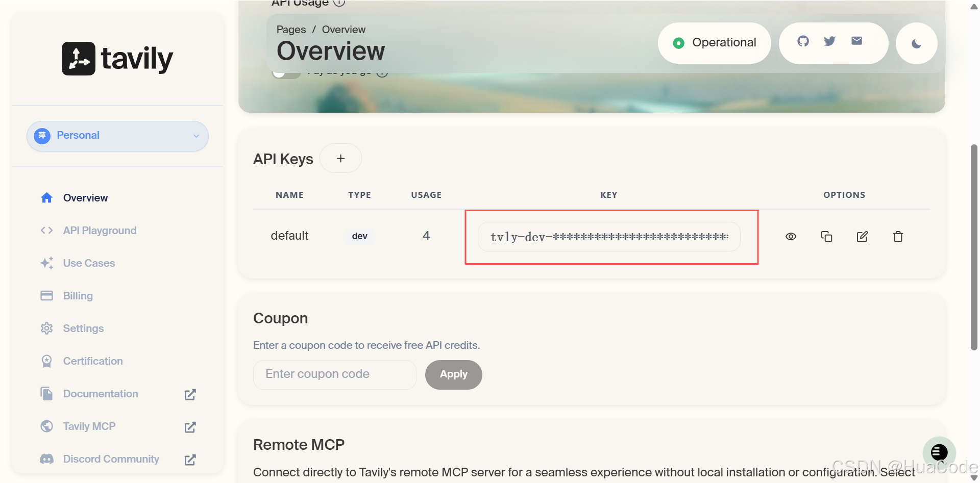
Task: Reveal the default API key with eye icon
Action: (x=791, y=237)
